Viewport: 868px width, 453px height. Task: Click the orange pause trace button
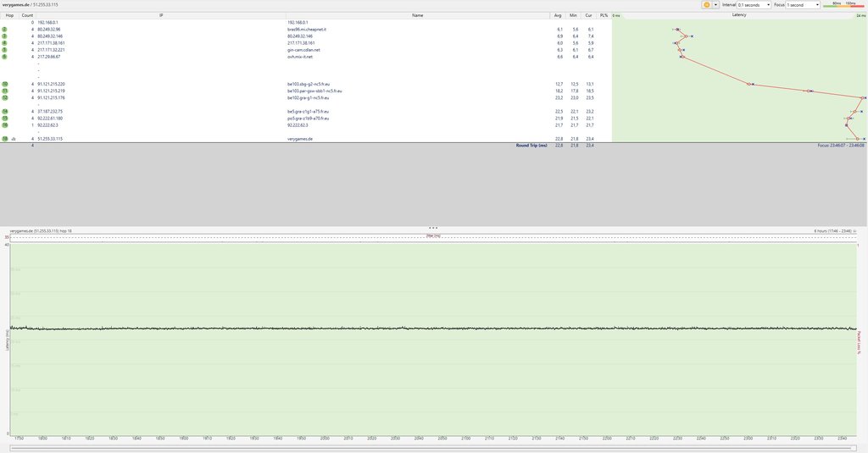click(x=706, y=5)
